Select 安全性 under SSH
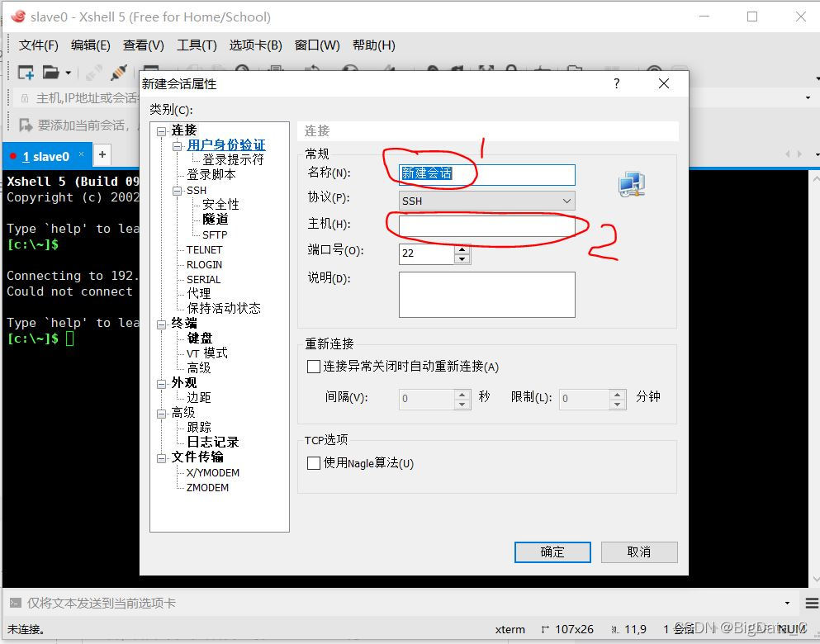This screenshot has width=820, height=644. tap(220, 205)
